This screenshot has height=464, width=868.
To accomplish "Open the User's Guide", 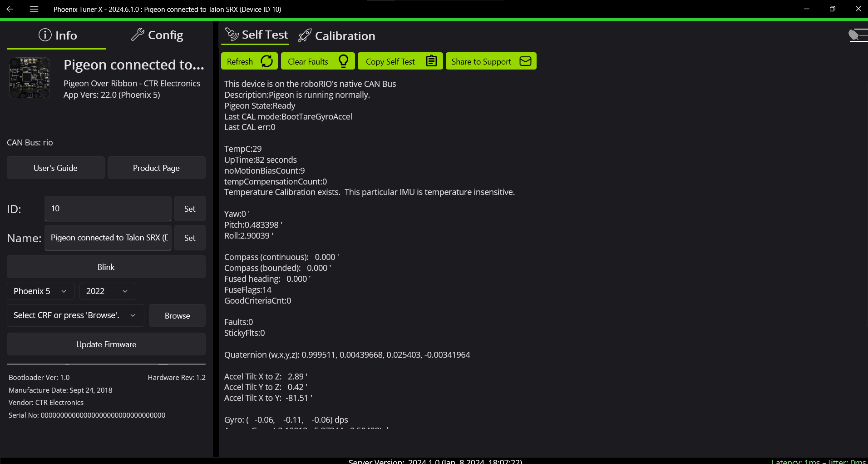I will coord(55,168).
